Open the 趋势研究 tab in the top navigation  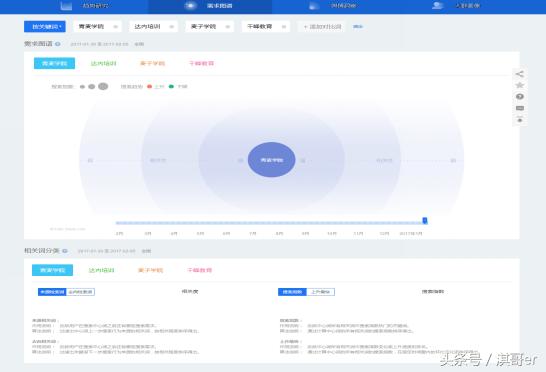click(86, 6)
